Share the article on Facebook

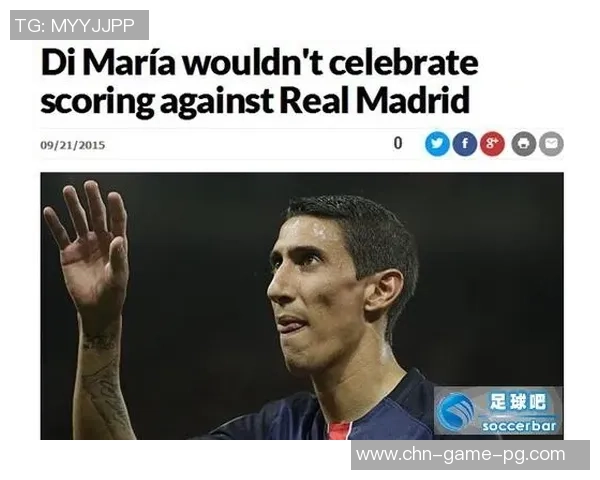(465, 144)
